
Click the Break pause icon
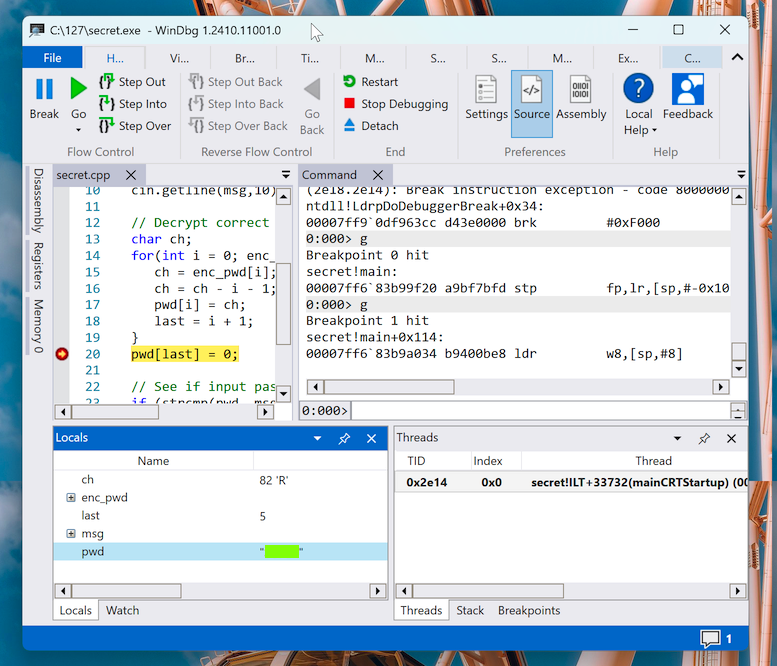pyautogui.click(x=44, y=90)
